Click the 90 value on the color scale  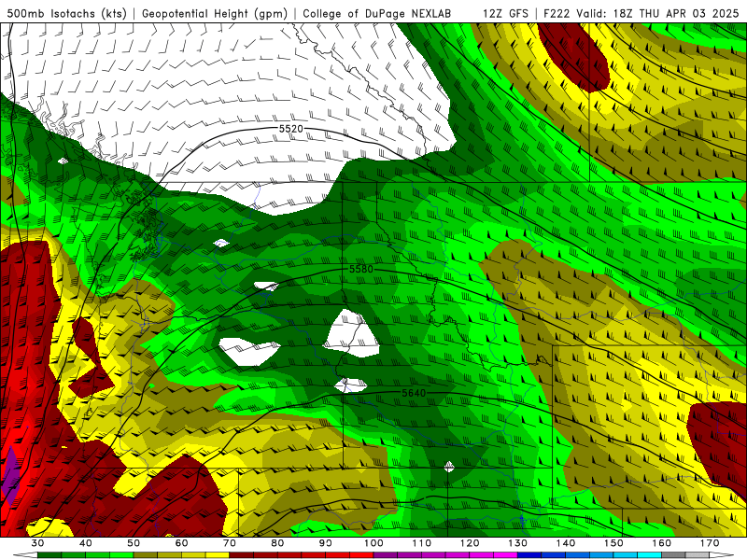point(326,543)
